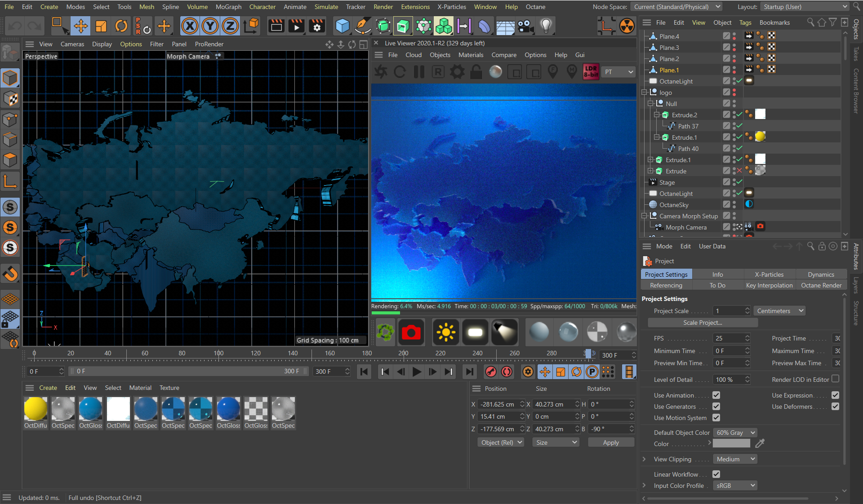Toggle Linear Workflow checkbox

(716, 474)
